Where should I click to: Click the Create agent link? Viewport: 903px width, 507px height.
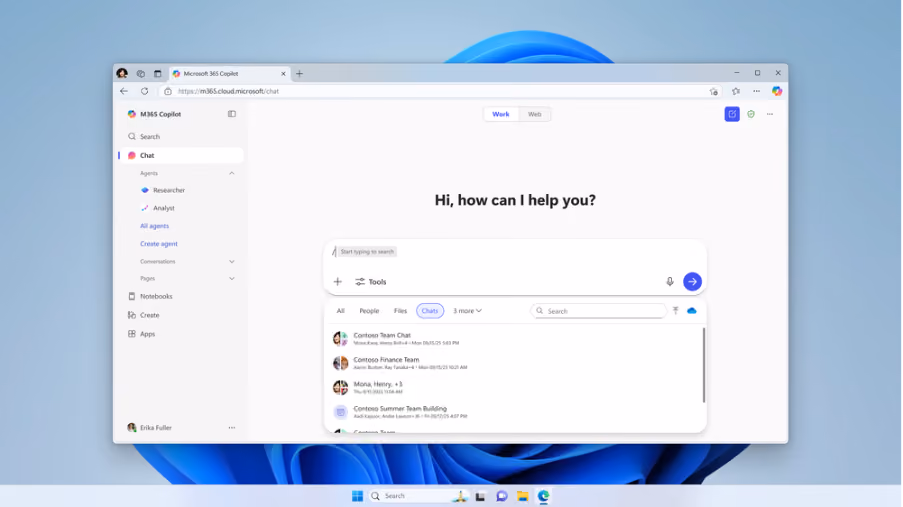click(159, 244)
